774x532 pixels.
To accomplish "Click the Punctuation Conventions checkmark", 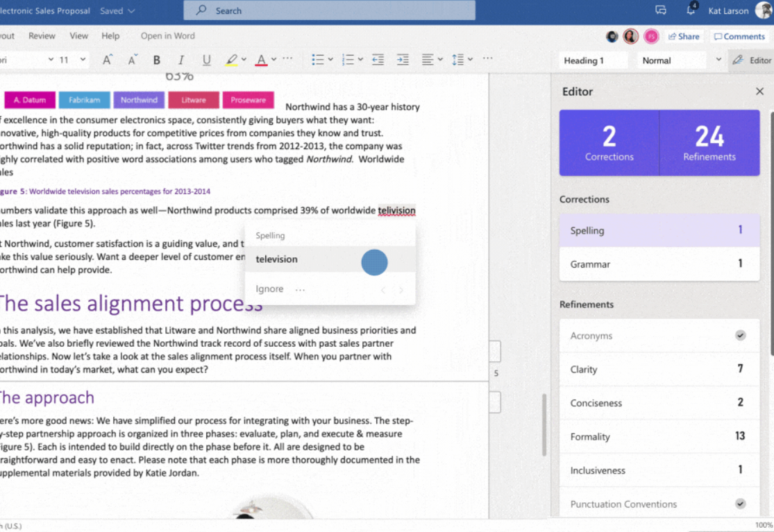I will coord(740,504).
